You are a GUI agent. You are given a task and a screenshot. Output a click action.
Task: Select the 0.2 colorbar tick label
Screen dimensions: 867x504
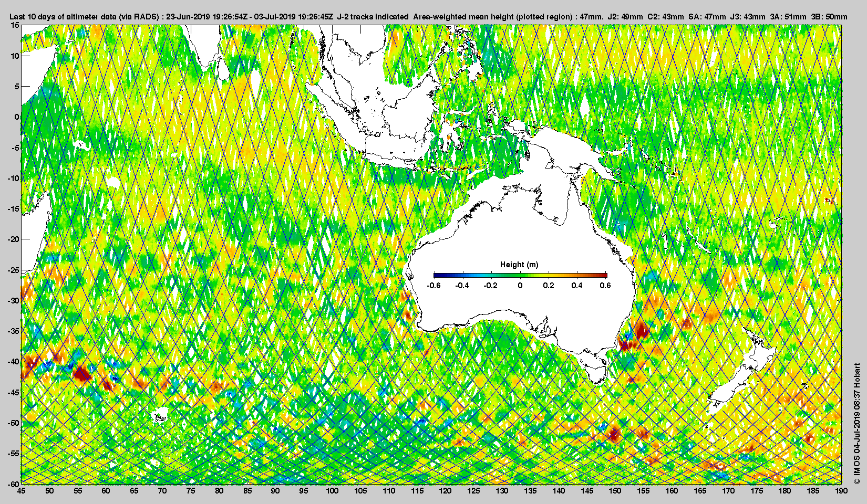pos(549,286)
